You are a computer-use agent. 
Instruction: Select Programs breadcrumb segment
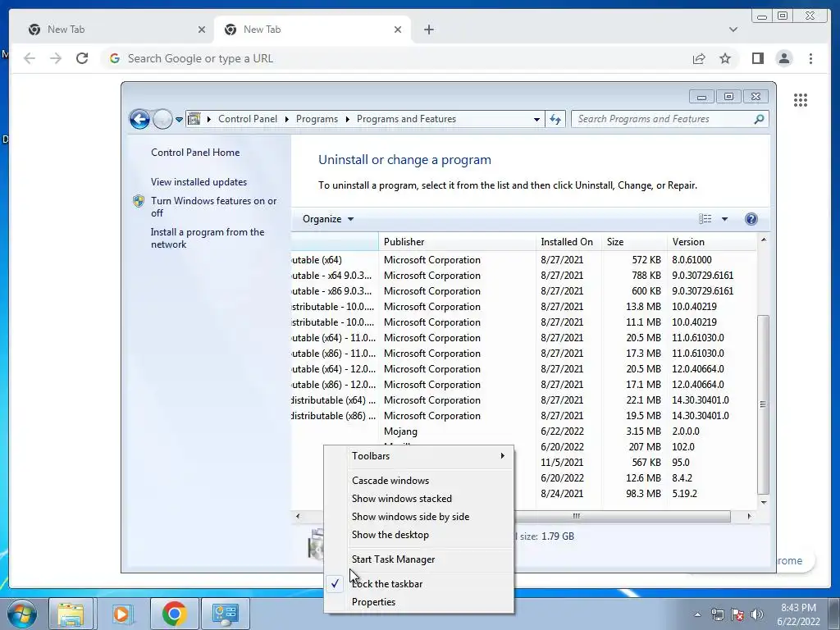pos(317,119)
